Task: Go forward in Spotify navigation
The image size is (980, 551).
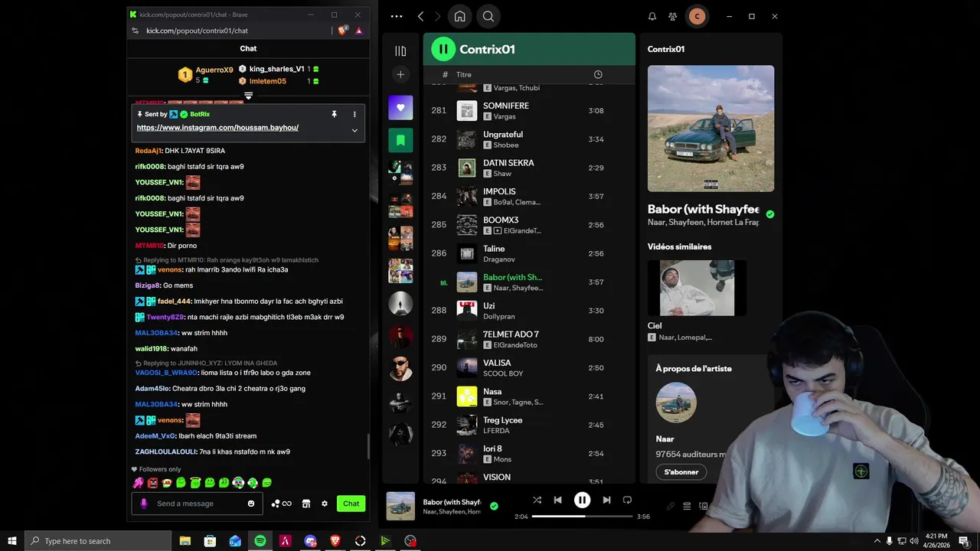Action: tap(437, 16)
